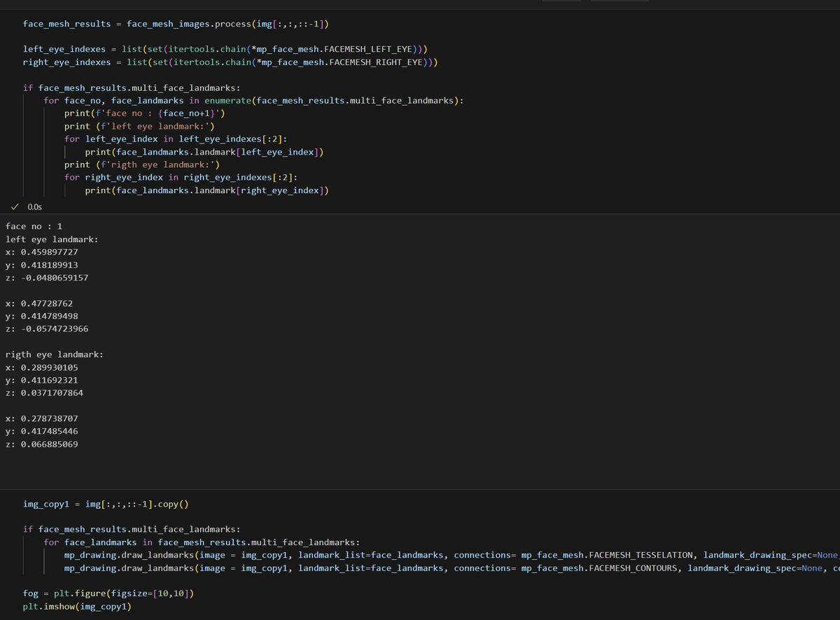Click code line "print (f'left eye landmark:')"
This screenshot has width=840, height=620.
coord(139,127)
